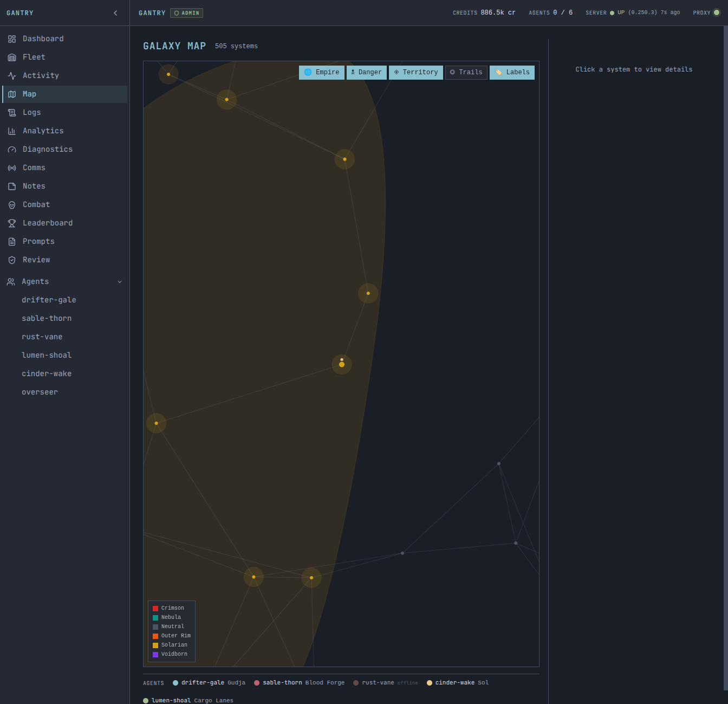Toggle the Empire map overlay
Screen dimensions: 728x704
(x=322, y=73)
